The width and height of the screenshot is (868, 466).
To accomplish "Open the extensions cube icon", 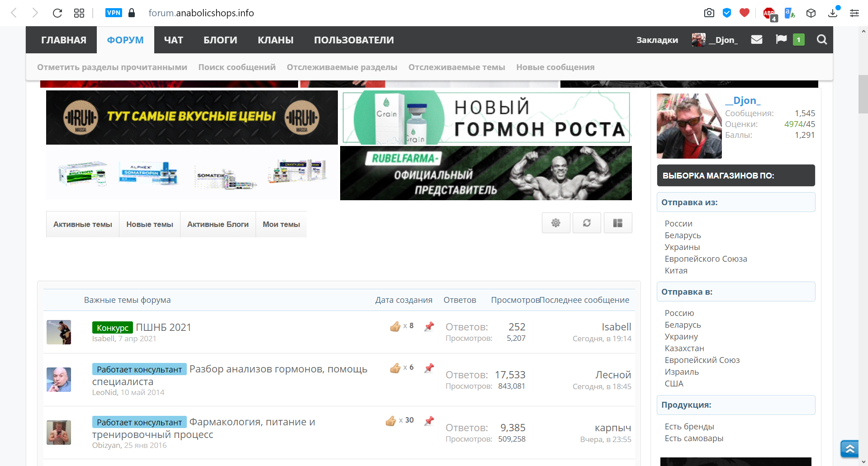I will (811, 13).
